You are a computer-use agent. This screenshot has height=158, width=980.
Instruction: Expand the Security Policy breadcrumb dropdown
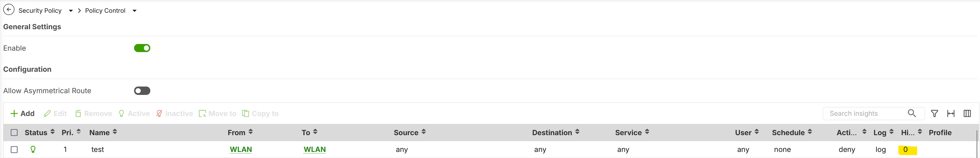point(71,11)
